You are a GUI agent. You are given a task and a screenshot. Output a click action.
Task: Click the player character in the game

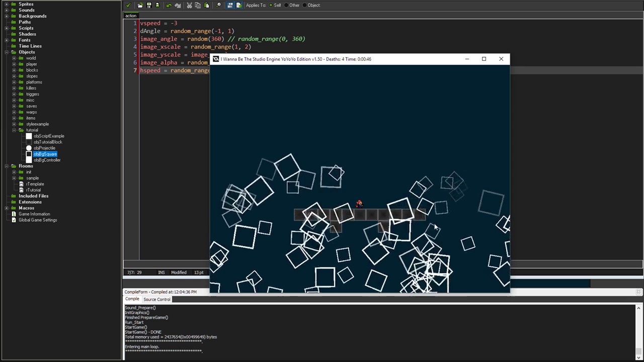pyautogui.click(x=359, y=204)
